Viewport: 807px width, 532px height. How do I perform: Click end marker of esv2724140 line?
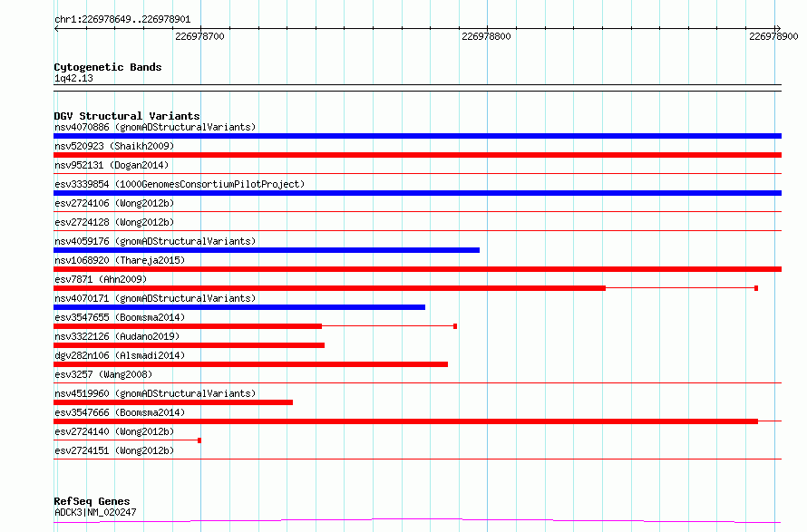(x=199, y=440)
